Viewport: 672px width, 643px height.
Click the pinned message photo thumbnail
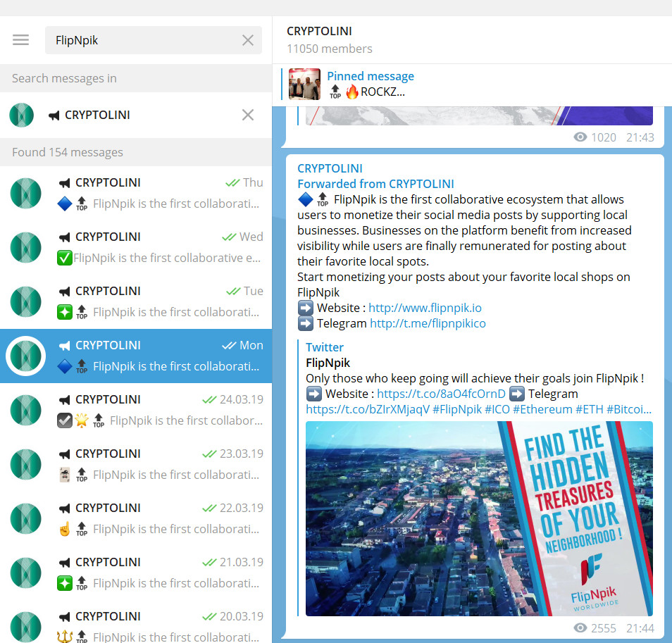coord(304,84)
